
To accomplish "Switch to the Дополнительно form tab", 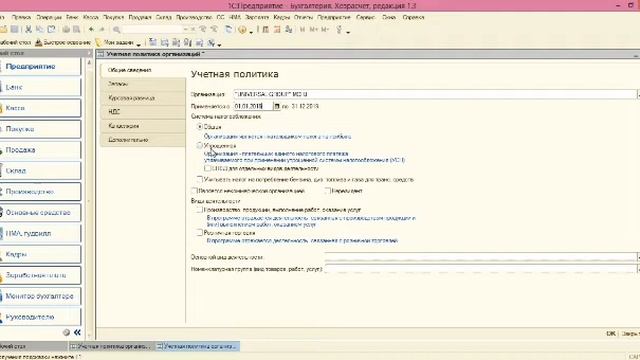I will [142, 140].
